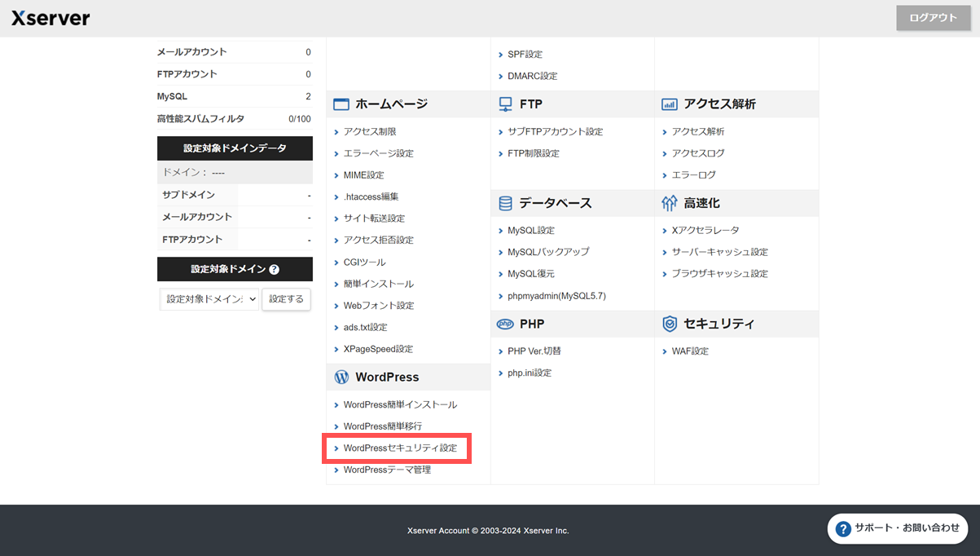Open WordPress簡単インストール link
Image resolution: width=980 pixels, height=556 pixels.
[x=400, y=405]
